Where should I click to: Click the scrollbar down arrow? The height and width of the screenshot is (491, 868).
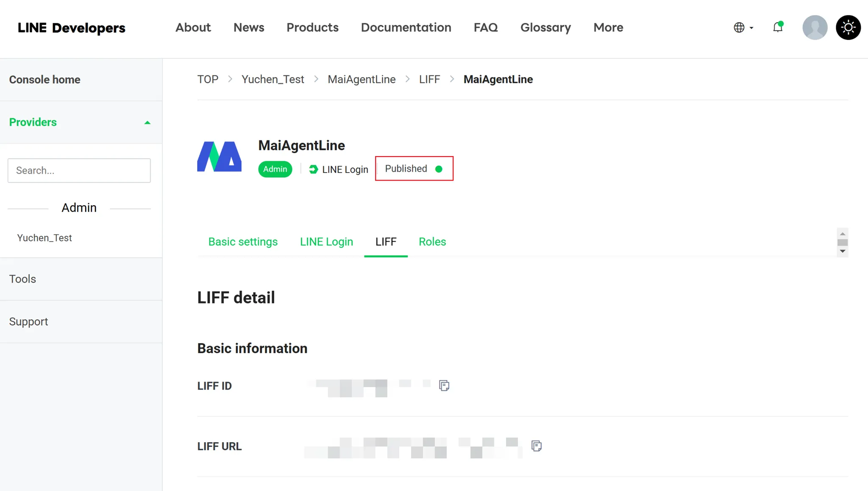[x=843, y=251]
